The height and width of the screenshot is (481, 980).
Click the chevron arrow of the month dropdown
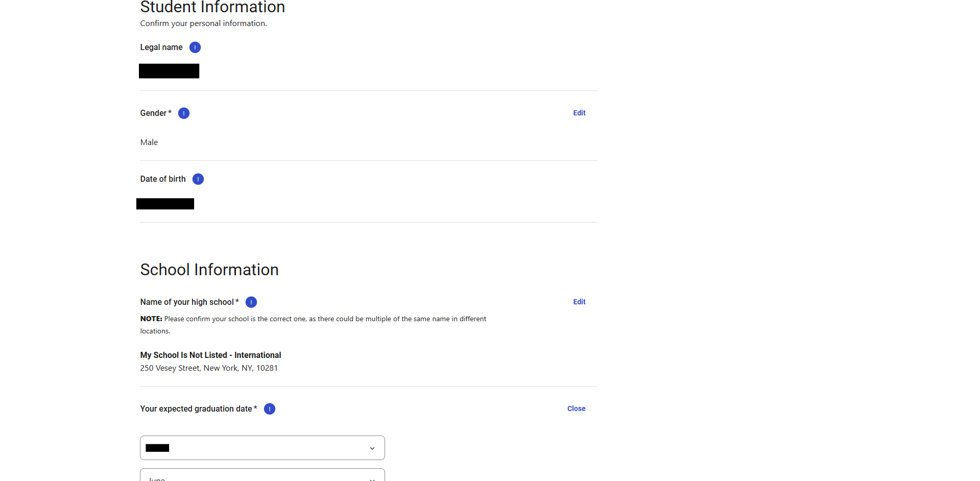pos(372,478)
